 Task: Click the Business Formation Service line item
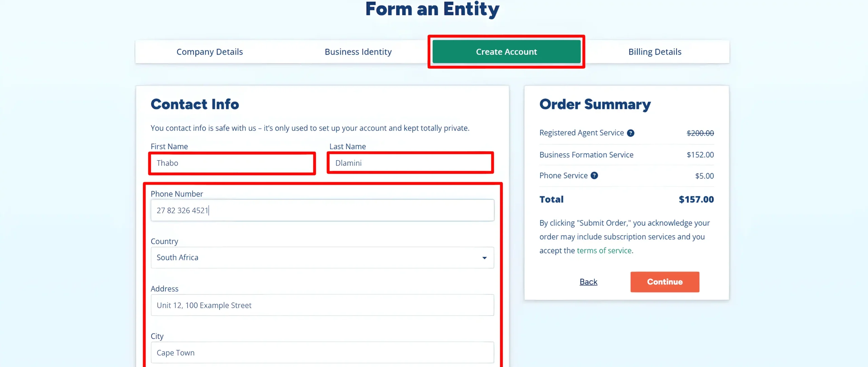(x=627, y=155)
